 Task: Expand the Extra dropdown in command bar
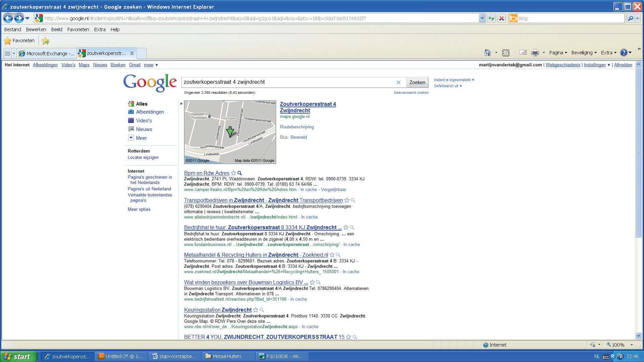click(608, 53)
